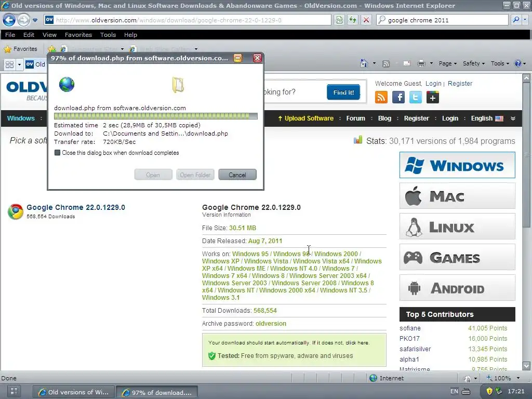Open the Help menu
This screenshot has height=399, width=532.
click(x=130, y=35)
